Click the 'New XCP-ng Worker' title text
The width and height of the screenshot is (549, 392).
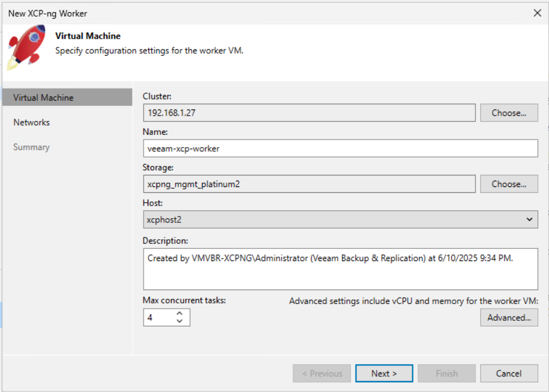point(47,13)
